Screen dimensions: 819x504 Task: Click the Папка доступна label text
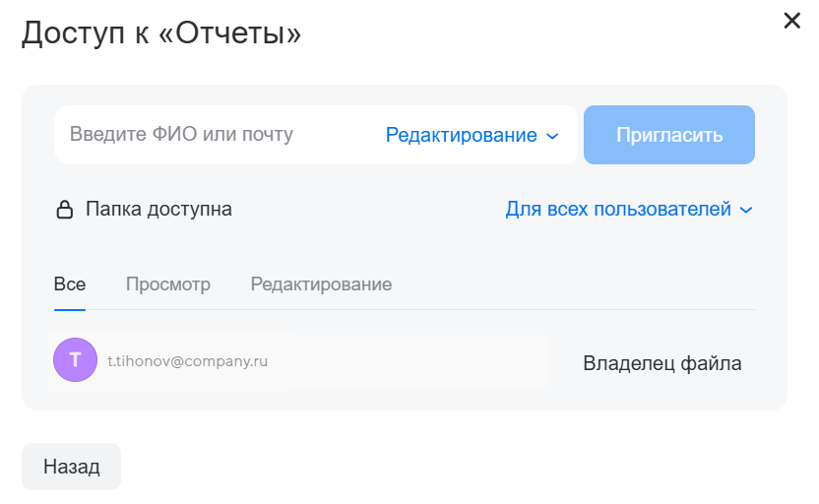point(158,209)
